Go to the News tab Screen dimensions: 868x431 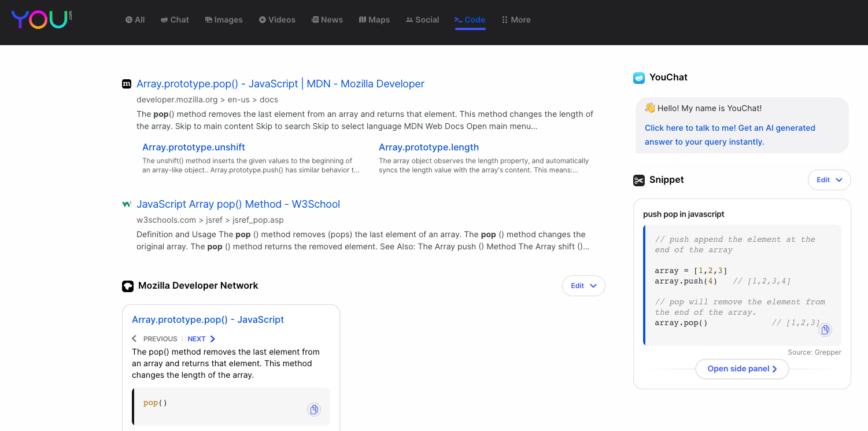[x=327, y=20]
